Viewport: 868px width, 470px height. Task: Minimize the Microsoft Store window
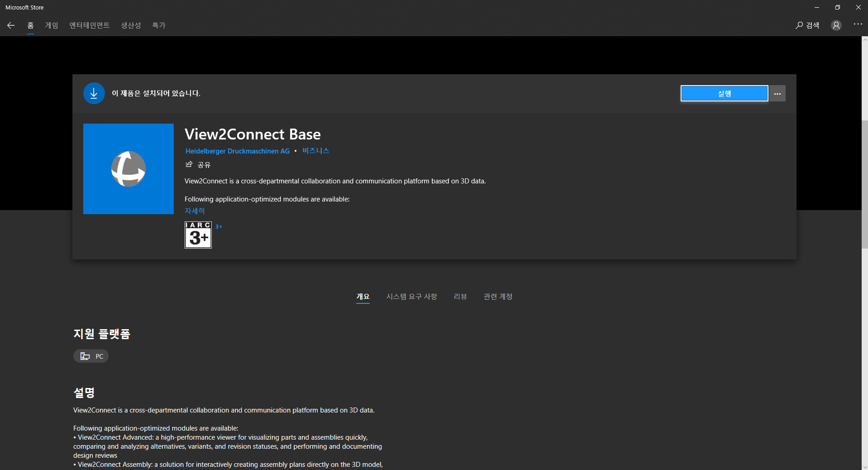tap(817, 7)
